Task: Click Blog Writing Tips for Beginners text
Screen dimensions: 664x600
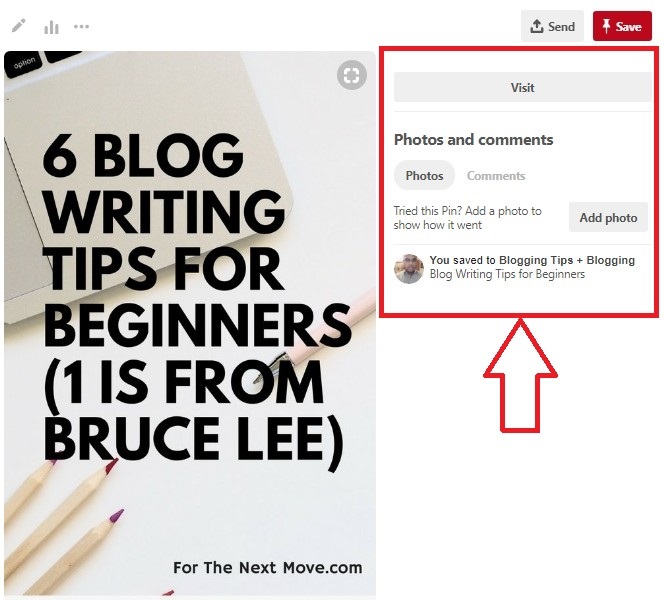Action: click(x=507, y=274)
